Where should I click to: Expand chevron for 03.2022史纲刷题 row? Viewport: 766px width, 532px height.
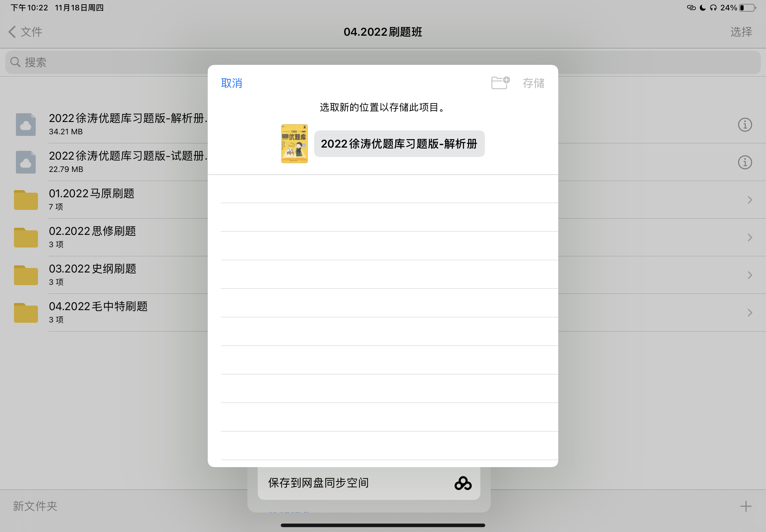[x=750, y=275]
